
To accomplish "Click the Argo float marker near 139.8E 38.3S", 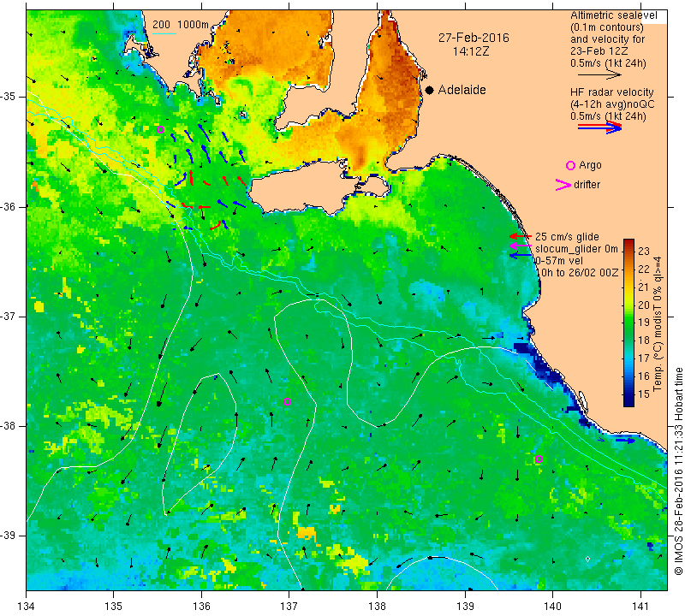I will [539, 459].
